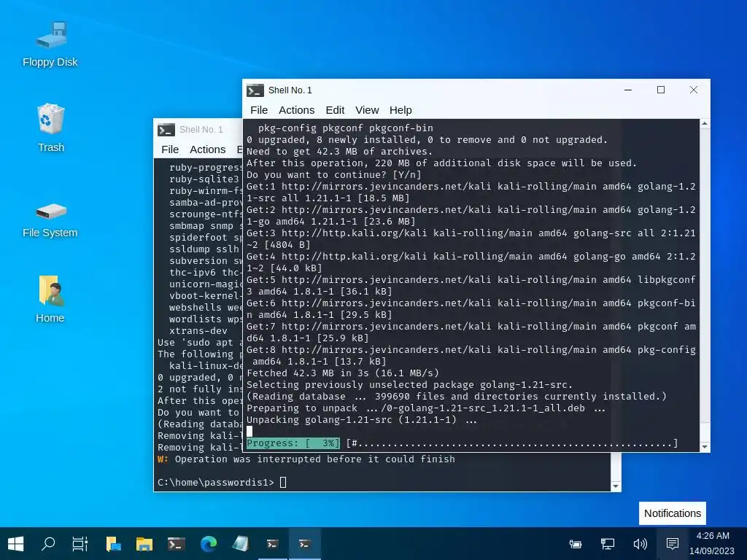
Task: Open Task View on the taskbar
Action: coord(80,544)
